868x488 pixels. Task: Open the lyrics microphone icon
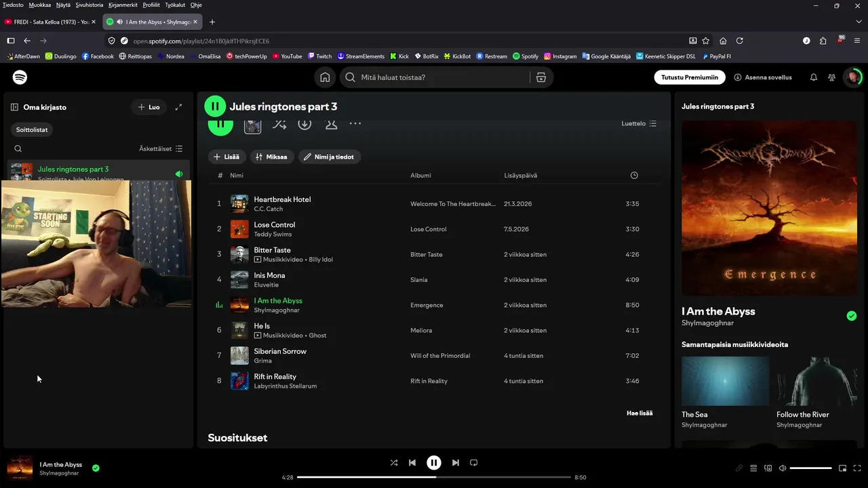pos(739,468)
